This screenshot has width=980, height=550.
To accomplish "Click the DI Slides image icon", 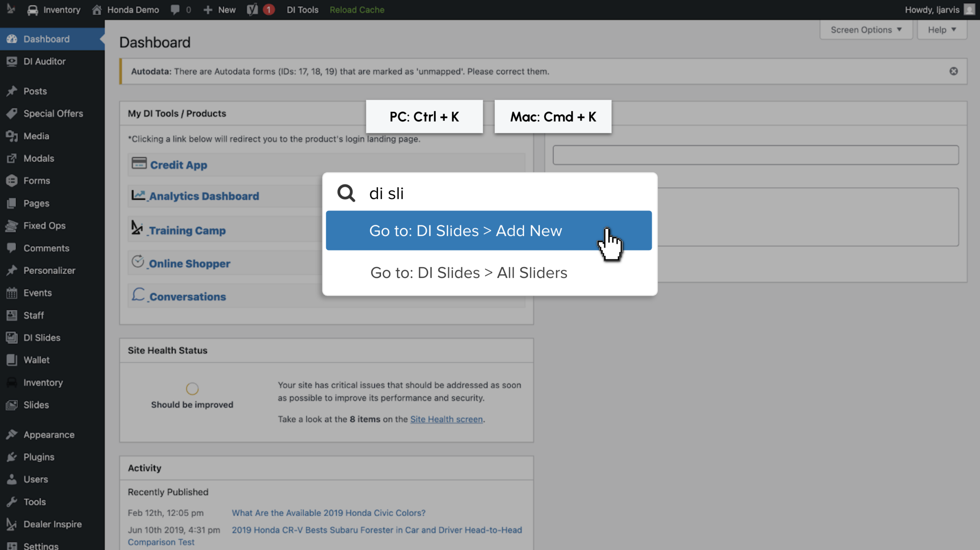I will (x=12, y=338).
